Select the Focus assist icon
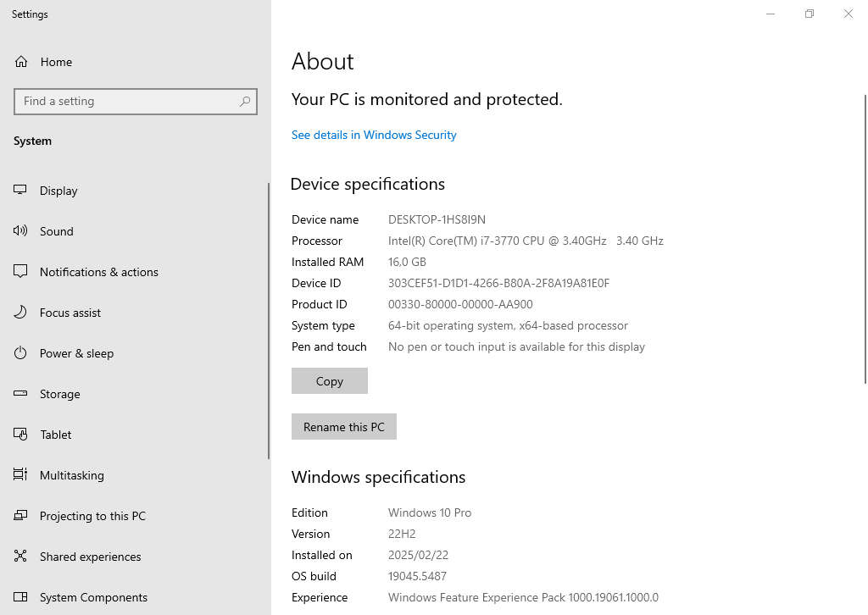The height and width of the screenshot is (615, 868). tap(19, 313)
